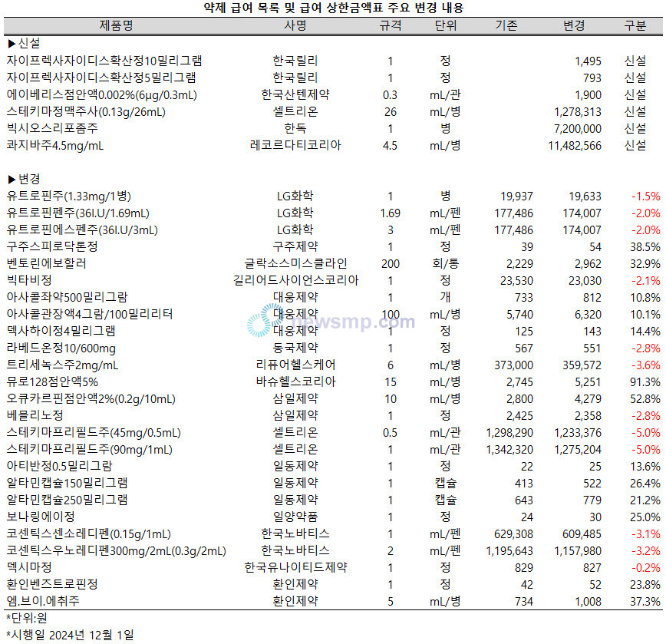Click the price 7,200,000
Screen dimensions: 666x644
pyautogui.click(x=578, y=129)
